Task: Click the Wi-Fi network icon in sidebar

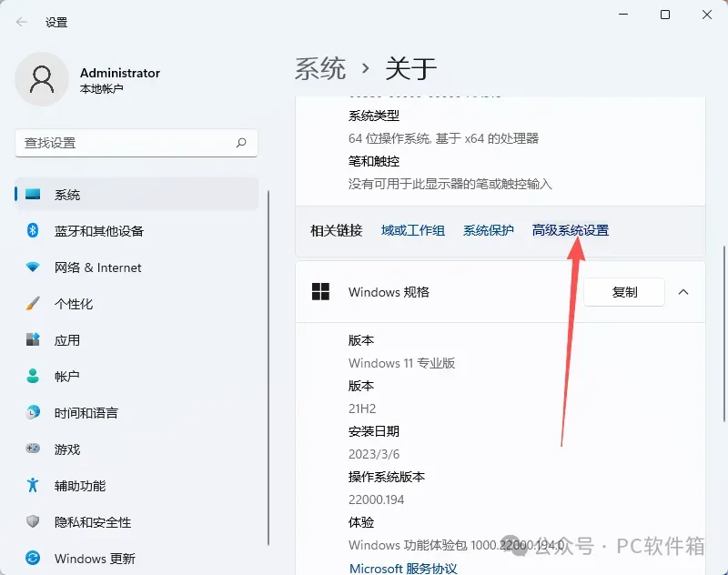Action: (33, 267)
